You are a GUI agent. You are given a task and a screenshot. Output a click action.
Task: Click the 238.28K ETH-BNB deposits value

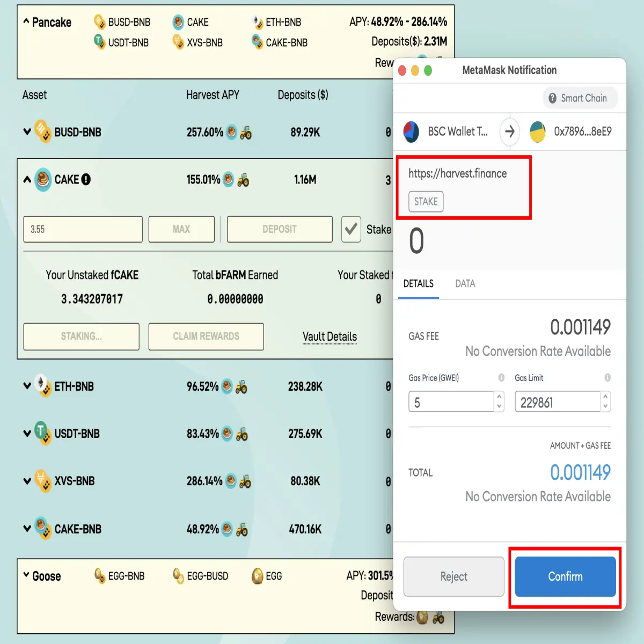[305, 386]
